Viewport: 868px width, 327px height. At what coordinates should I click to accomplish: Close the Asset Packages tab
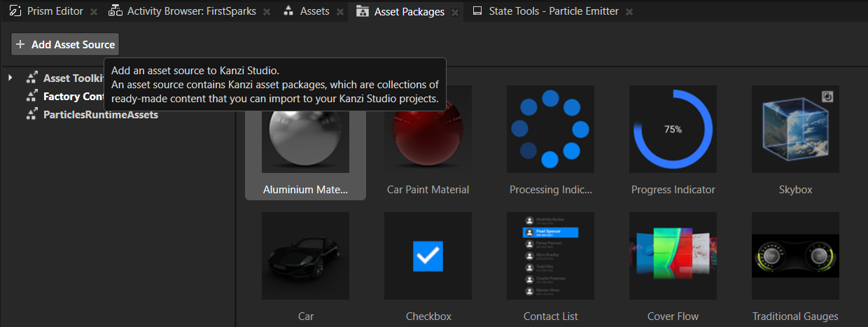[456, 12]
